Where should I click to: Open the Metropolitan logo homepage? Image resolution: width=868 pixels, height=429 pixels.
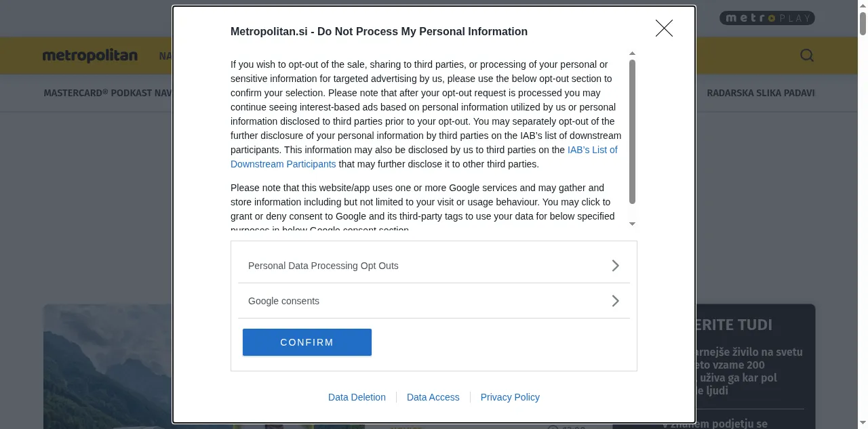90,56
